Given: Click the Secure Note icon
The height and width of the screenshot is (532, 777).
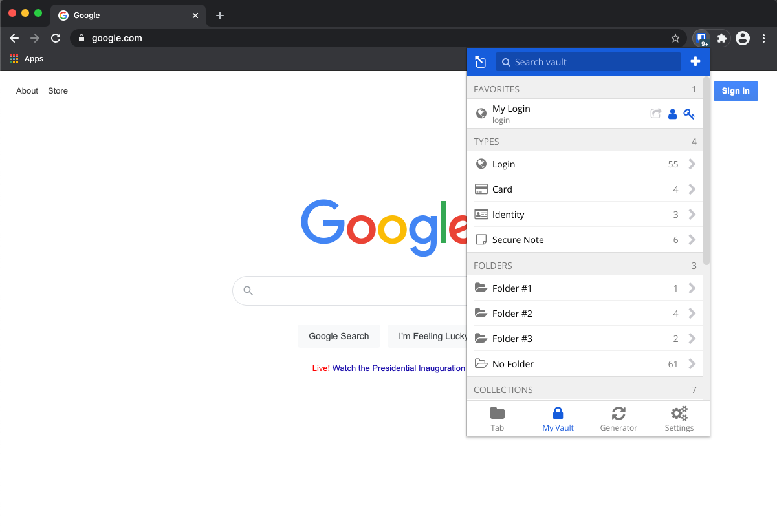Looking at the screenshot, I should click(481, 240).
